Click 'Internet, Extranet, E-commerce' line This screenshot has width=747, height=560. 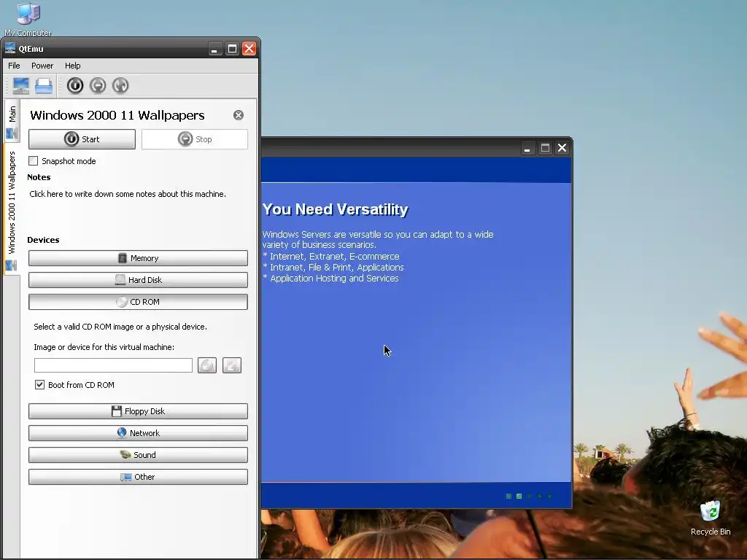331,256
